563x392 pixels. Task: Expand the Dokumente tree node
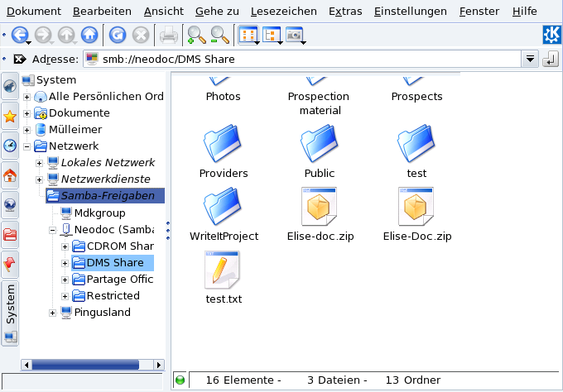tap(27, 113)
